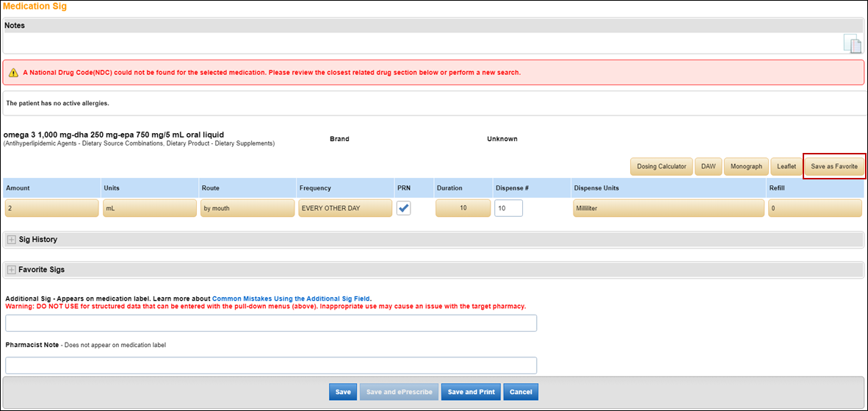
Task: Click the Save and Print button
Action: click(471, 392)
